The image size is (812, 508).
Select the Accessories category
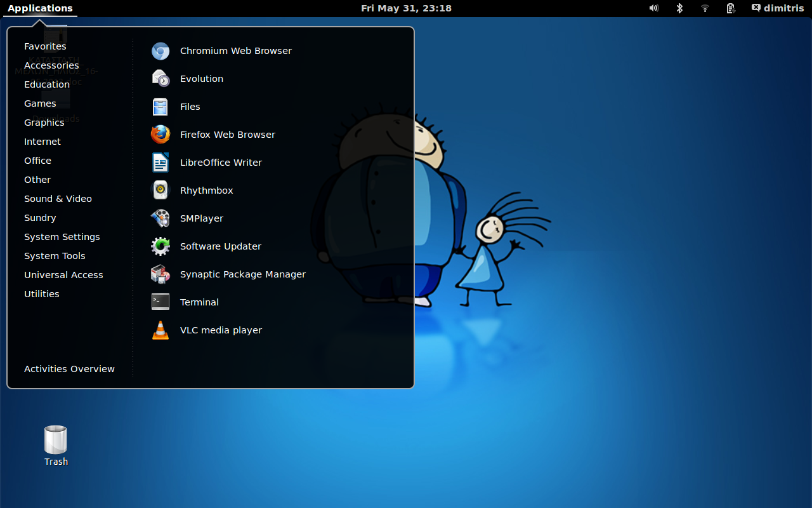pyautogui.click(x=51, y=65)
